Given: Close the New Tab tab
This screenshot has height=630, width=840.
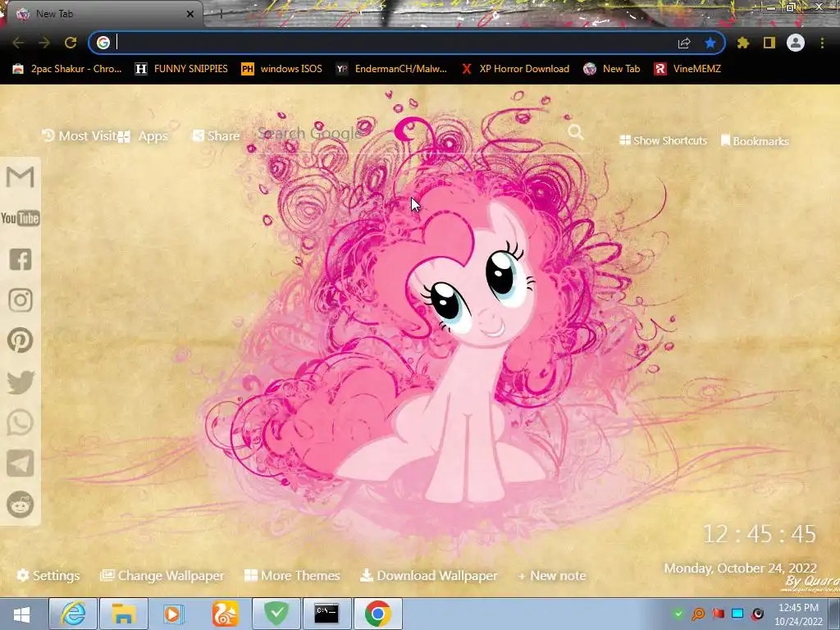Looking at the screenshot, I should pyautogui.click(x=190, y=15).
